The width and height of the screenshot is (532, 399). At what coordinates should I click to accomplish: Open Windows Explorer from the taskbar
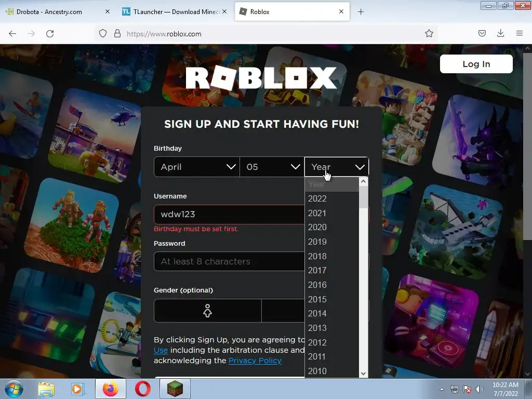click(46, 389)
